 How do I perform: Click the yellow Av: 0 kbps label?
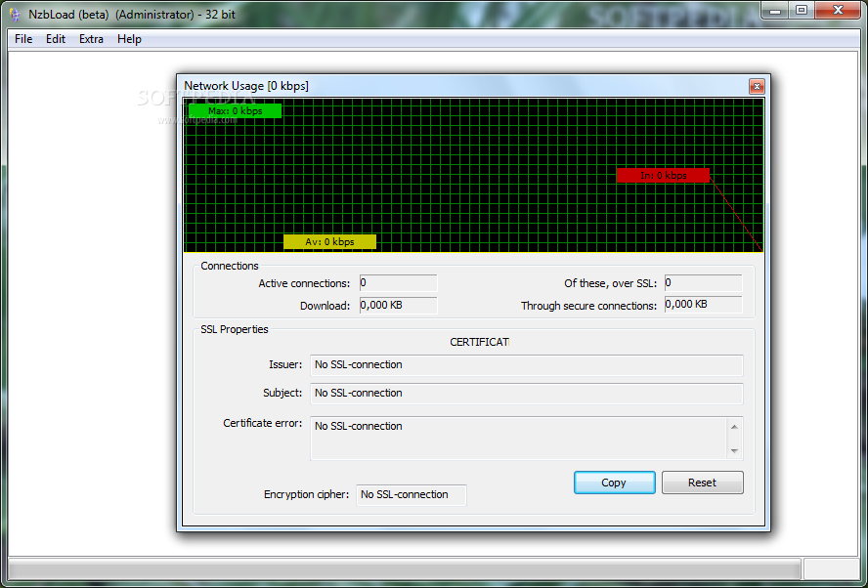point(329,241)
